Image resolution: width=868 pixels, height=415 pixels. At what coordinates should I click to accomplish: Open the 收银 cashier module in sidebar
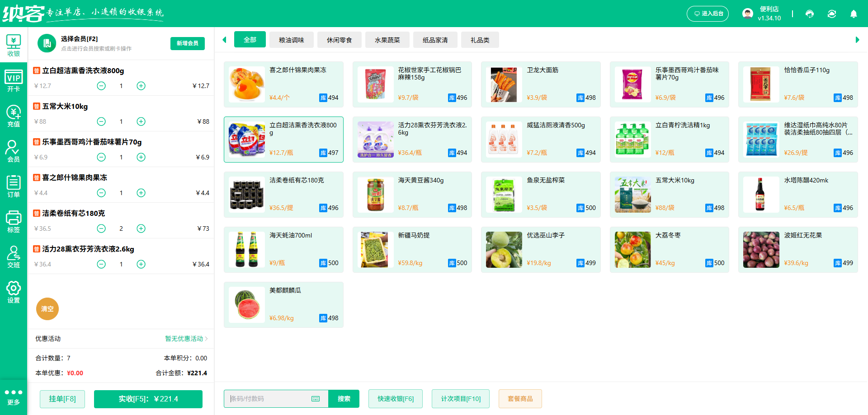pos(14,45)
